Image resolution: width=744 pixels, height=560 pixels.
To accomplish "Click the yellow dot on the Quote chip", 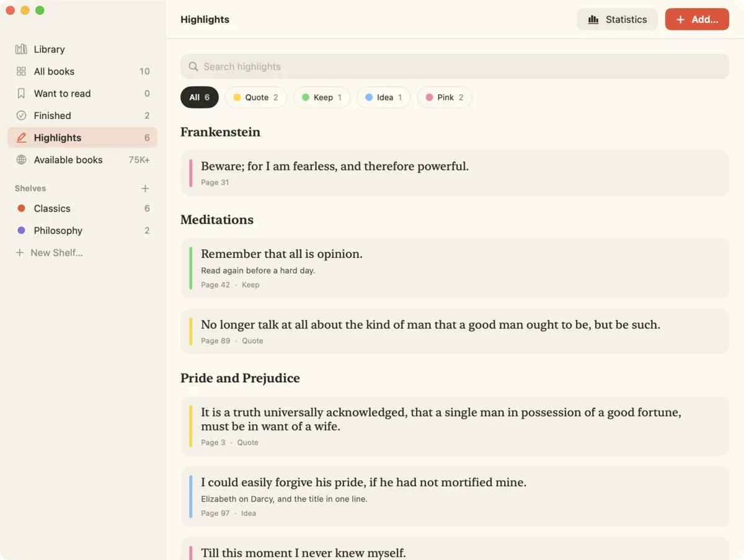I will pyautogui.click(x=237, y=97).
